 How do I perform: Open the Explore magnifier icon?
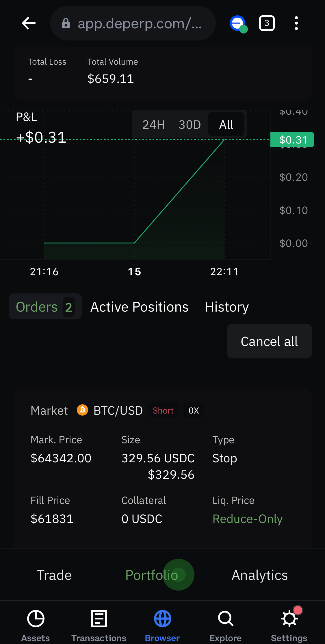226,619
